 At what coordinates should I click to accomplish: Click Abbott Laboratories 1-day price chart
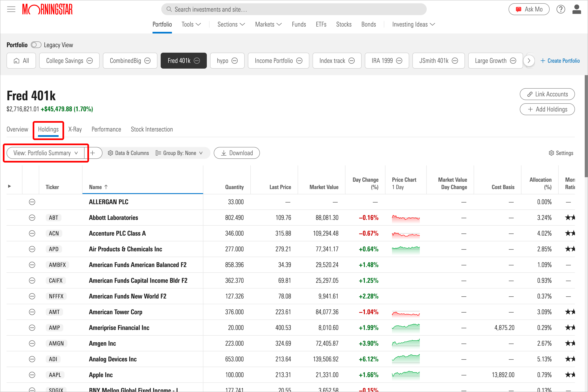(x=406, y=218)
